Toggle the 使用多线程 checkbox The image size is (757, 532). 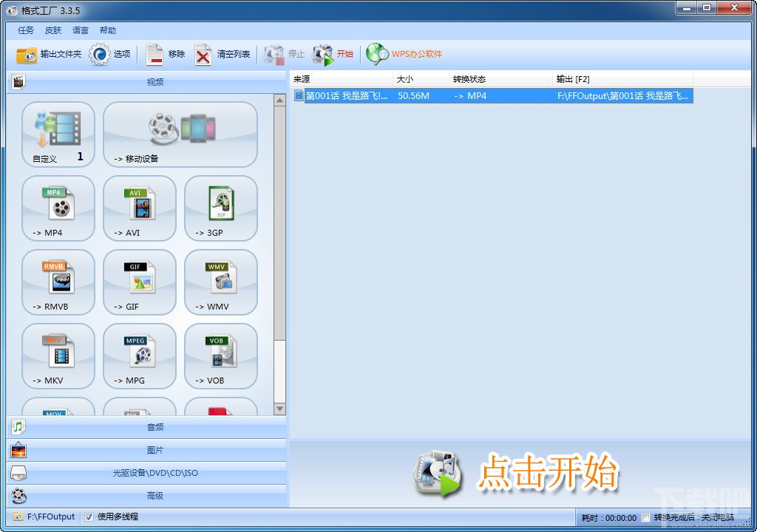pyautogui.click(x=89, y=517)
